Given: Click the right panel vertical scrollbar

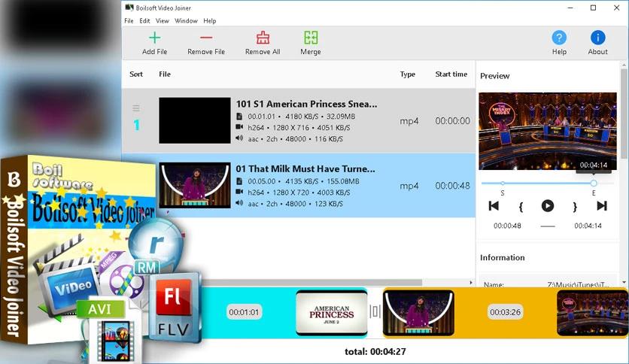Looking at the screenshot, I should point(624,114).
